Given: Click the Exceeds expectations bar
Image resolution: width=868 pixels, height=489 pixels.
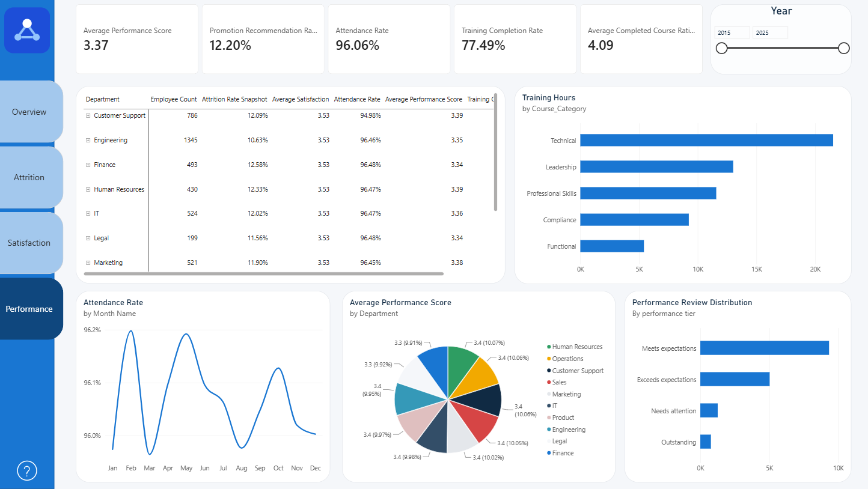Looking at the screenshot, I should coord(735,379).
